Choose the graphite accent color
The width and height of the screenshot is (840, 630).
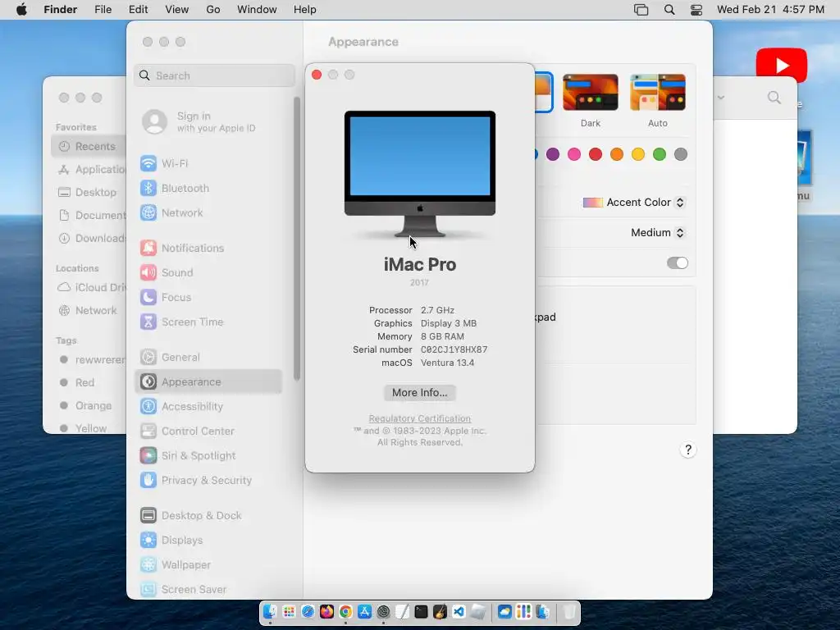point(681,154)
